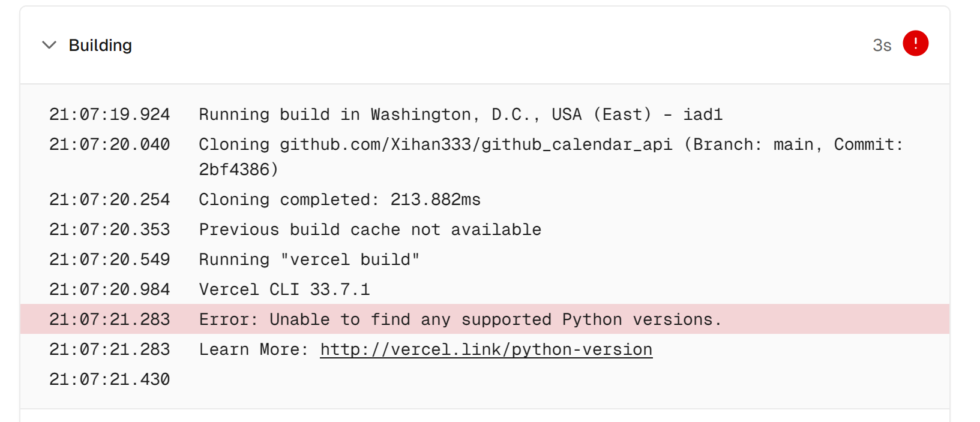Click the 21:07:19.924 timestamp
Image resolution: width=980 pixels, height=422 pixels.
click(110, 114)
